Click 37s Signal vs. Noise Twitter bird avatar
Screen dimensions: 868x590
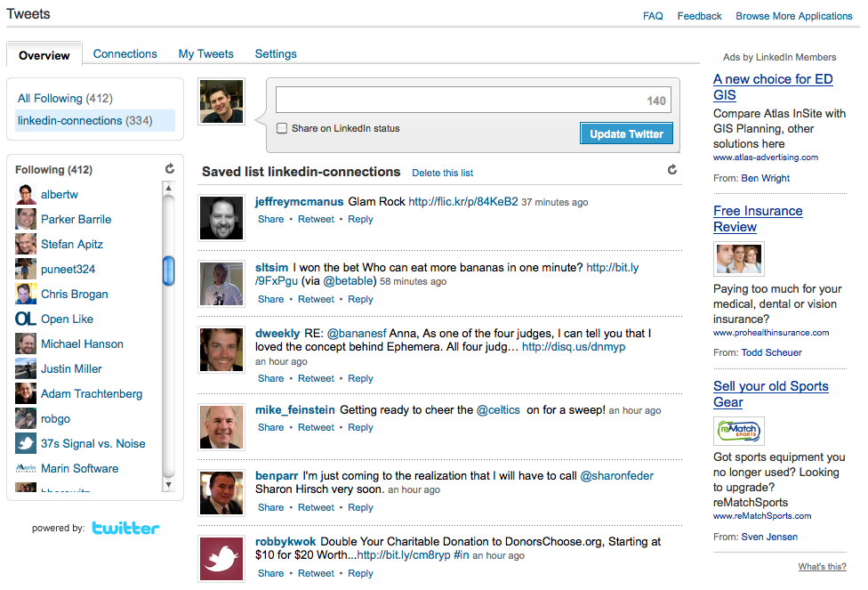coord(26,443)
